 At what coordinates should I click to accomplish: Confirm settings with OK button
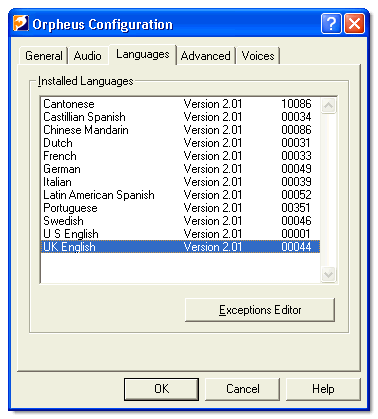pyautogui.click(x=161, y=389)
